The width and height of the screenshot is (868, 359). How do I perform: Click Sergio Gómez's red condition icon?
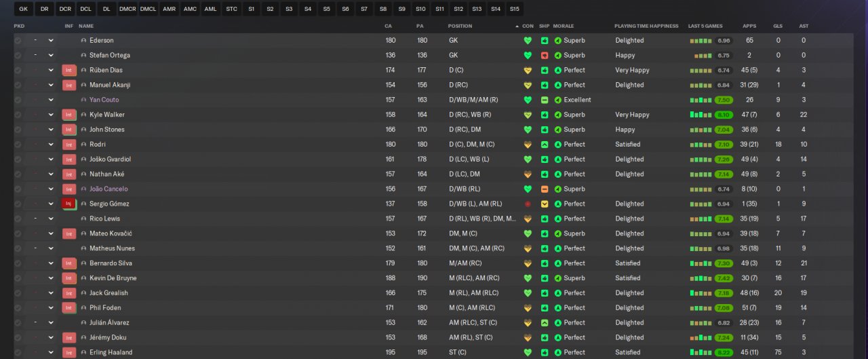(528, 204)
